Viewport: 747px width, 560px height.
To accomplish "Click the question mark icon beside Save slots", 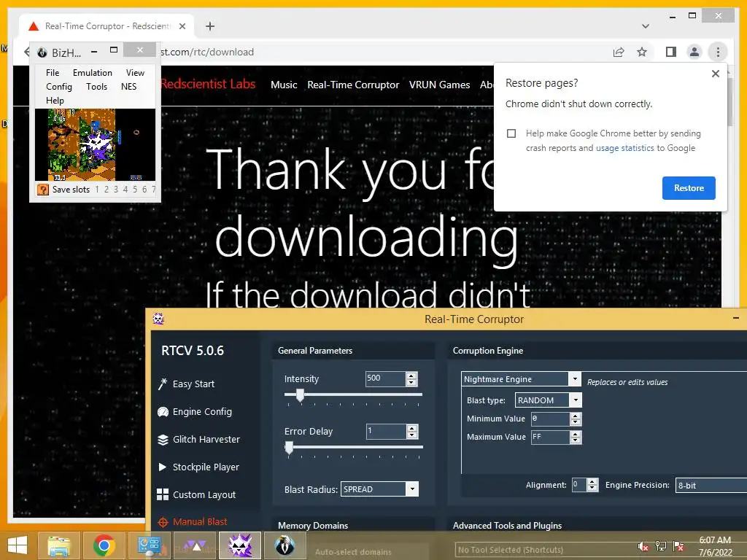I will tap(43, 190).
